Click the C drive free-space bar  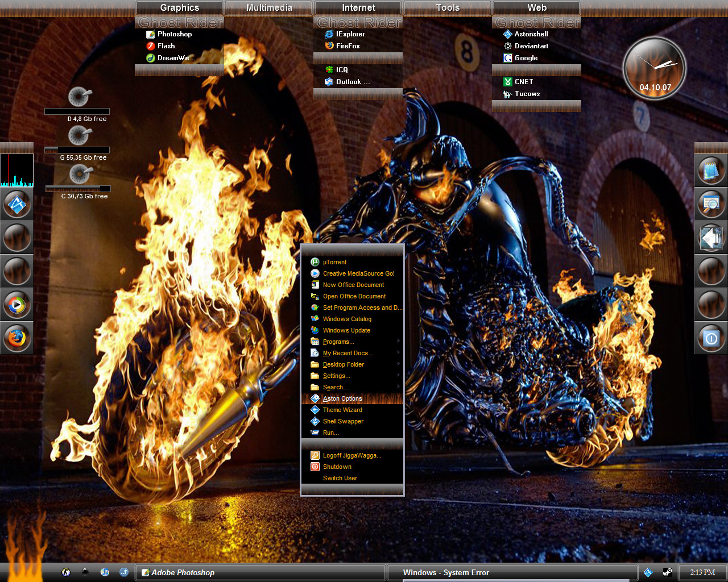(x=78, y=189)
